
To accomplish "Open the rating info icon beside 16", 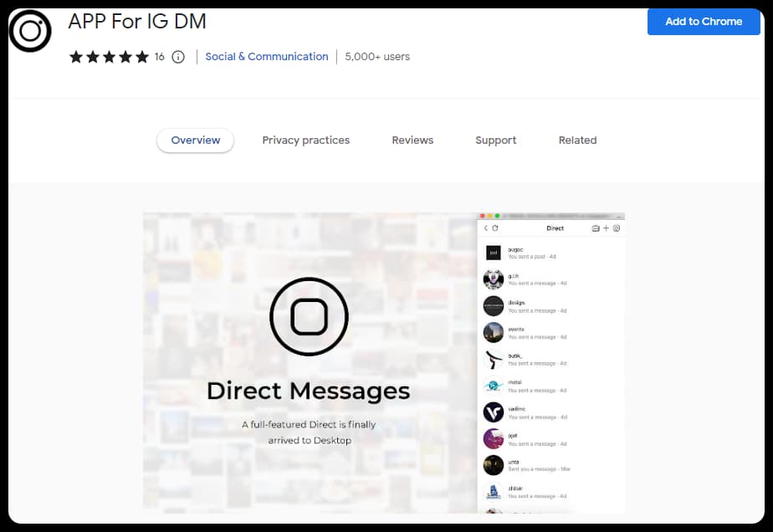I will pyautogui.click(x=178, y=57).
